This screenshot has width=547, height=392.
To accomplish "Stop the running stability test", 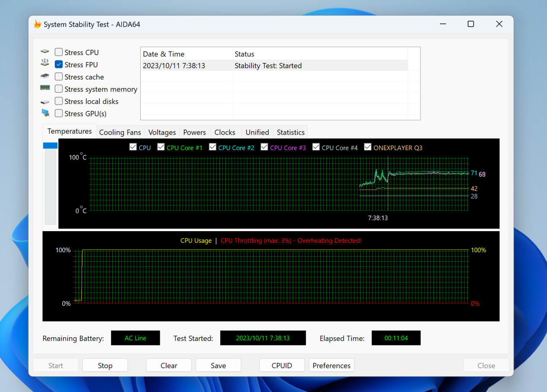I will 105,366.
